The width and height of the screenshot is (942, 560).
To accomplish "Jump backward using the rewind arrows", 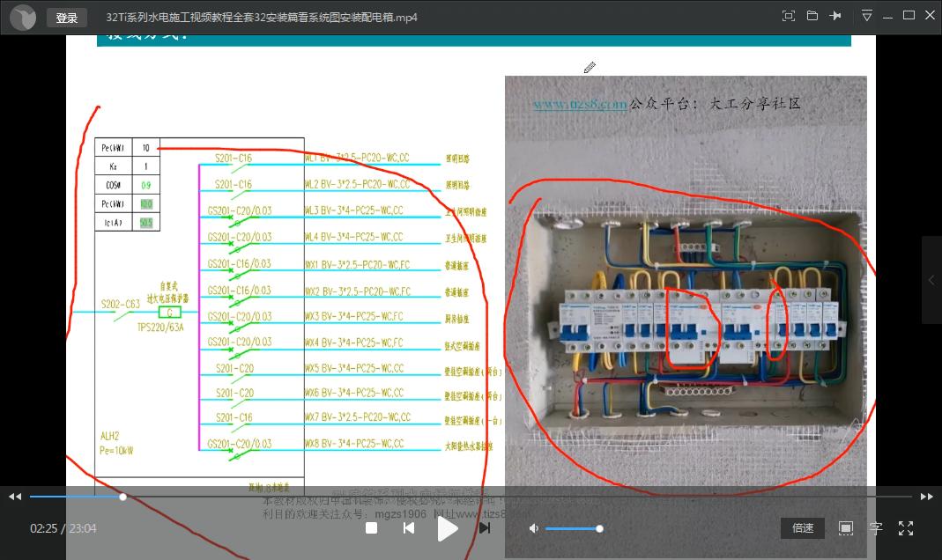I will tap(14, 497).
